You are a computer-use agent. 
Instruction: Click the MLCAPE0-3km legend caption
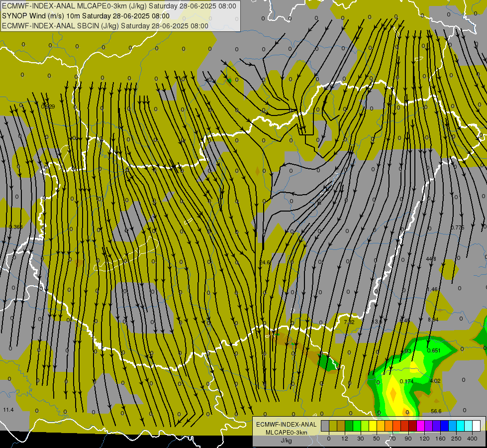point(286,433)
